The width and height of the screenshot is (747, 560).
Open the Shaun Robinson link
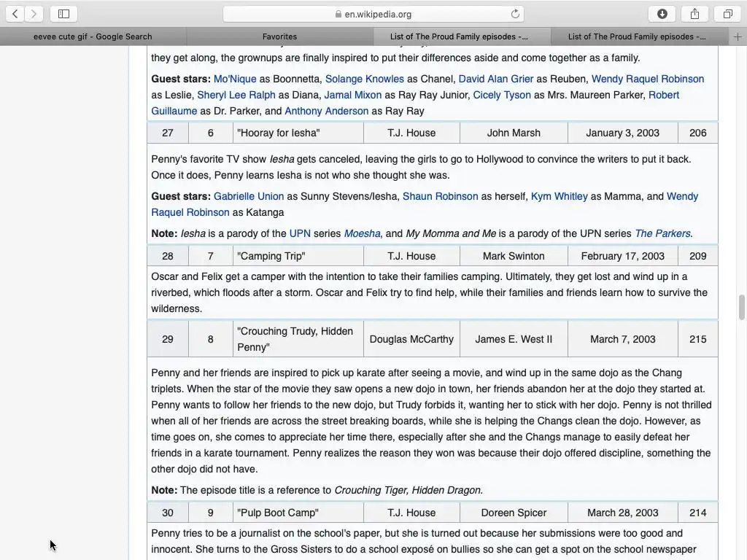(x=440, y=197)
